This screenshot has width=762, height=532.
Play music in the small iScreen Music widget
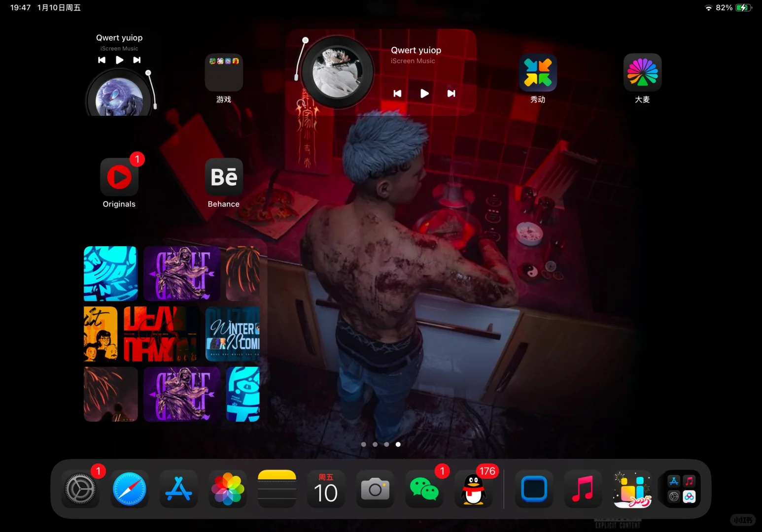tap(119, 60)
